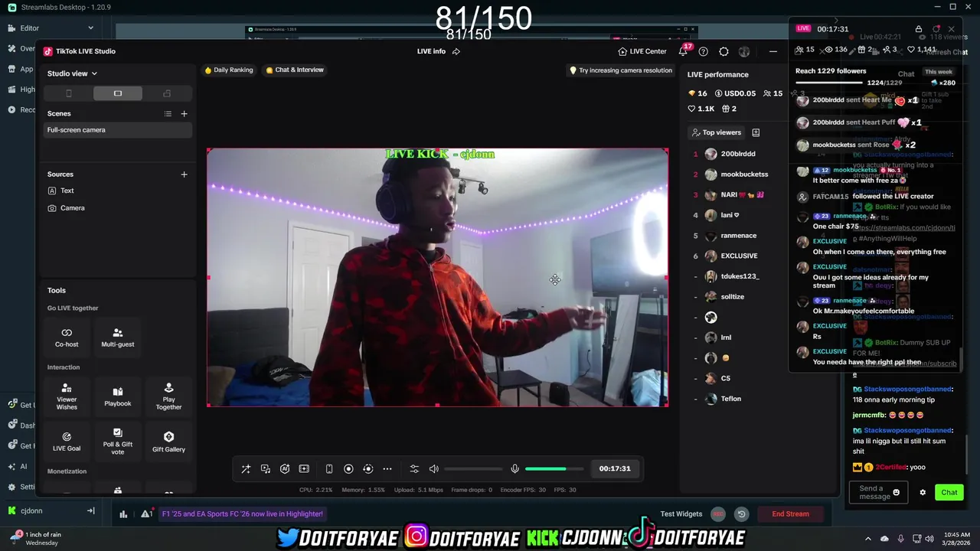The height and width of the screenshot is (551, 980).
Task: Open the AI tool in bottom toolbar
Action: coord(285,468)
